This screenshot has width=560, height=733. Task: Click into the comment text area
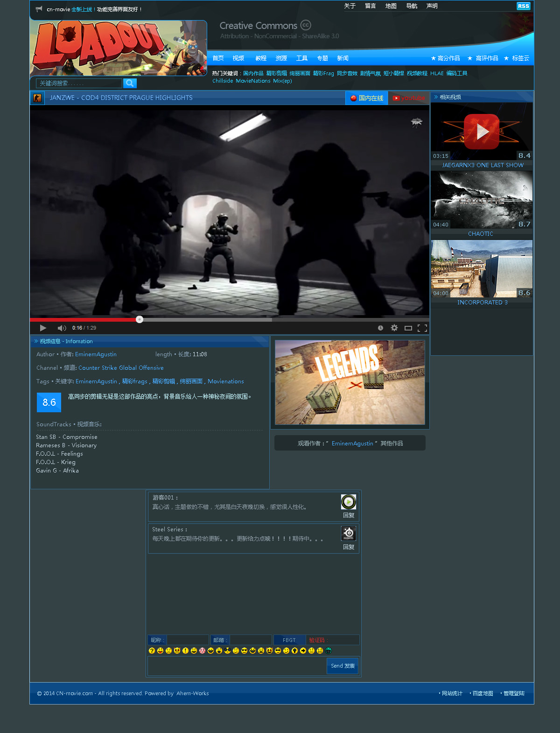click(237, 666)
